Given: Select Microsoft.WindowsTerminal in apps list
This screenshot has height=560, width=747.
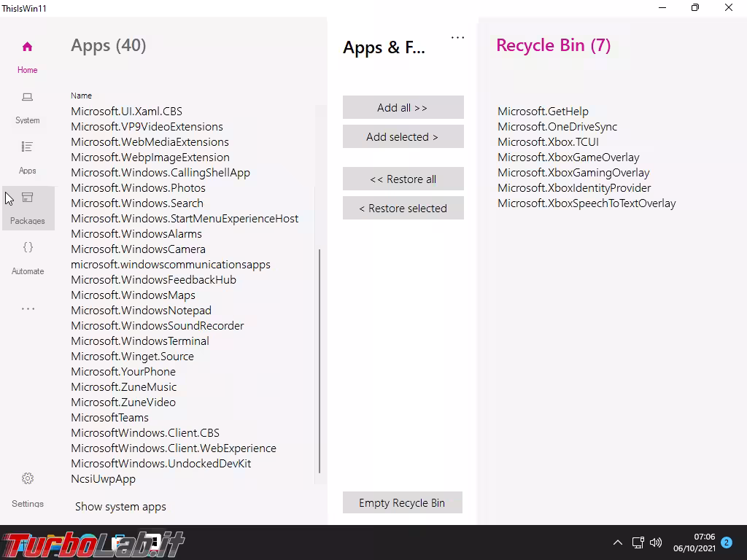Looking at the screenshot, I should tap(140, 341).
